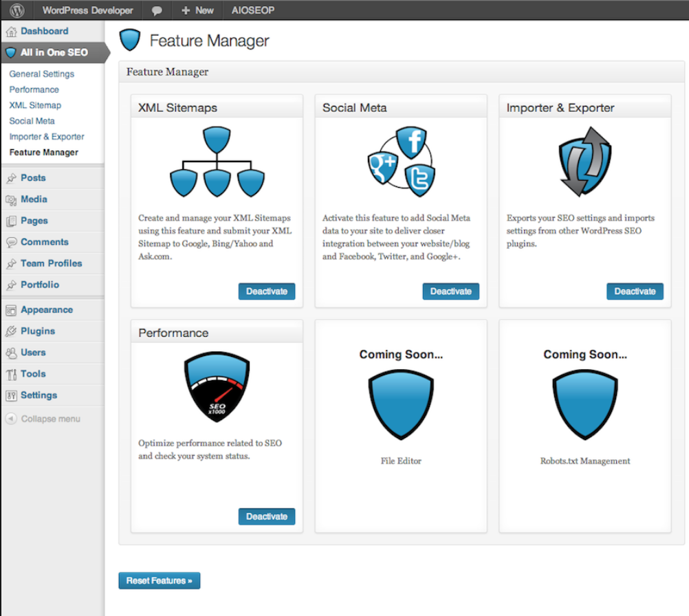Image resolution: width=689 pixels, height=616 pixels.
Task: Open XML Sitemap submenu link
Action: pos(35,105)
